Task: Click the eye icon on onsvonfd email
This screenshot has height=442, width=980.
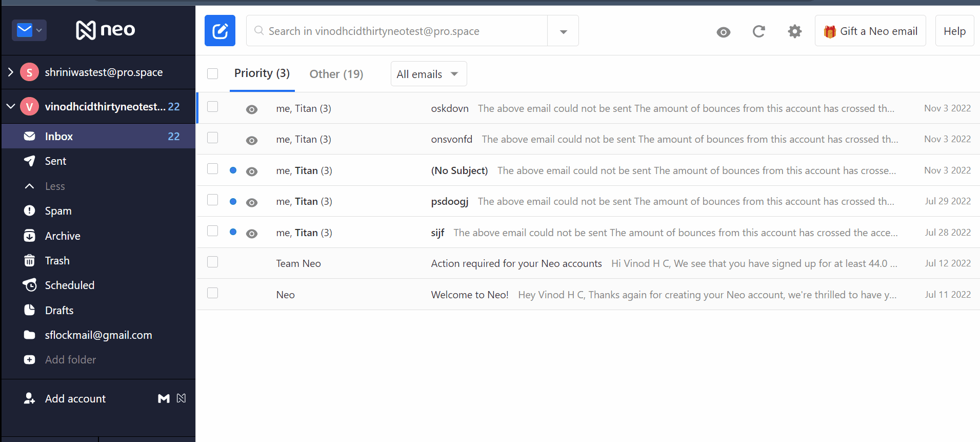Action: [x=251, y=140]
